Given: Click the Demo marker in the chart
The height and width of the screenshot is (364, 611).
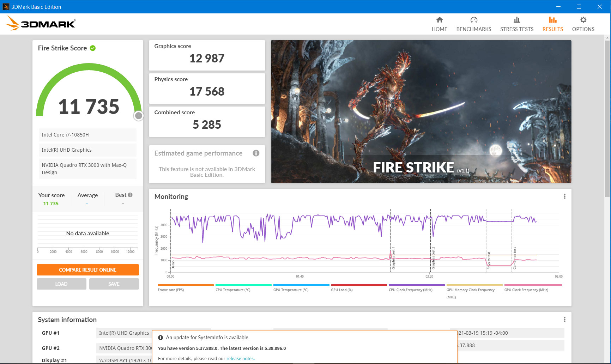Looking at the screenshot, I should pyautogui.click(x=173, y=265).
